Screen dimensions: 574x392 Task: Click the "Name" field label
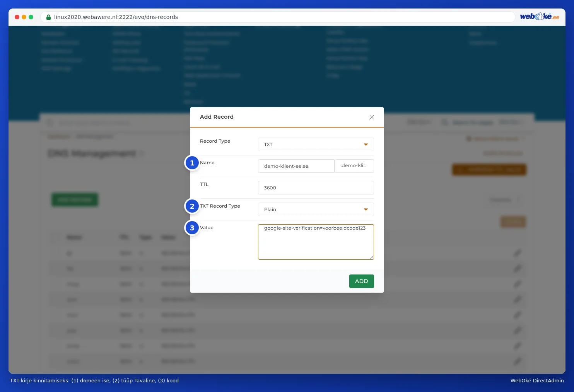pos(207,163)
